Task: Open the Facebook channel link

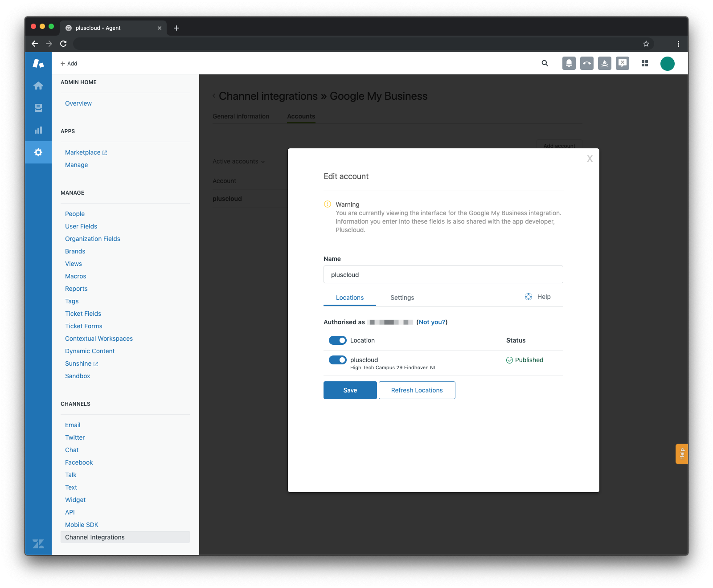Action: (x=79, y=462)
